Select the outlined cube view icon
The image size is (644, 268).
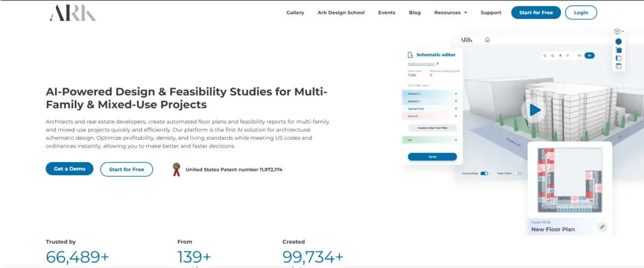click(618, 58)
